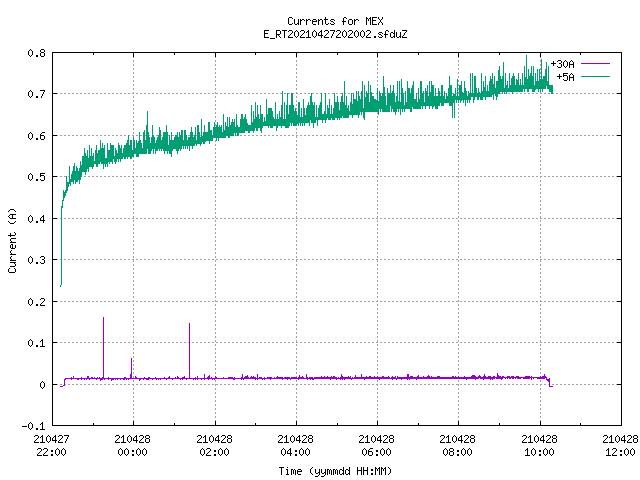Viewport: 640px width, 480px height.
Task: Click the y-axis tick value 0.5
Action: tap(36, 177)
